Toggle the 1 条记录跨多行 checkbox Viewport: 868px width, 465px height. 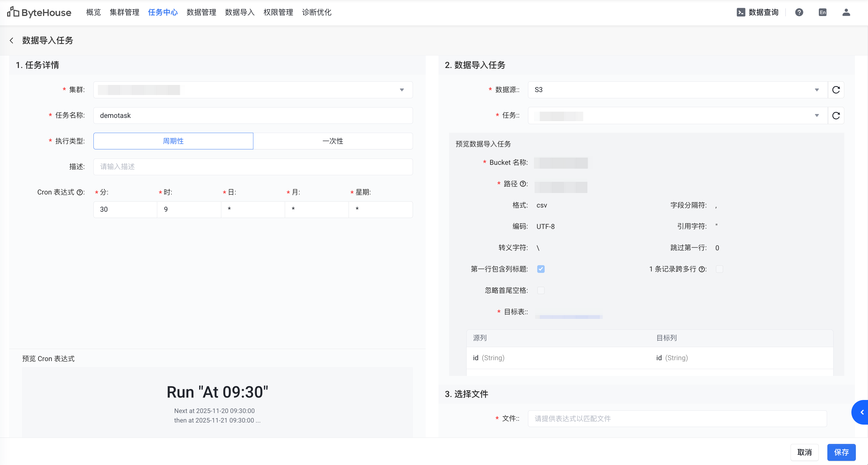719,269
